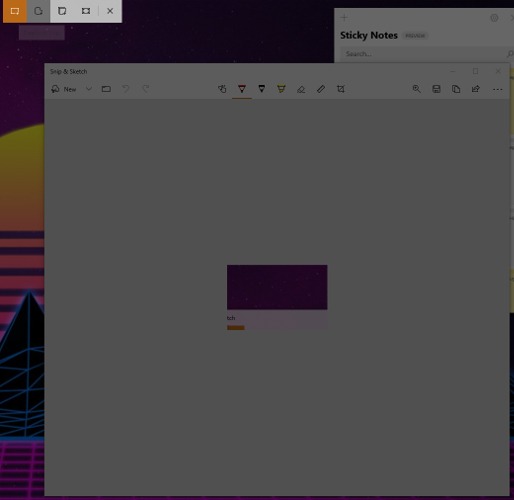Toggle Touch Writing tool
The width and height of the screenshot is (514, 500).
tap(222, 89)
